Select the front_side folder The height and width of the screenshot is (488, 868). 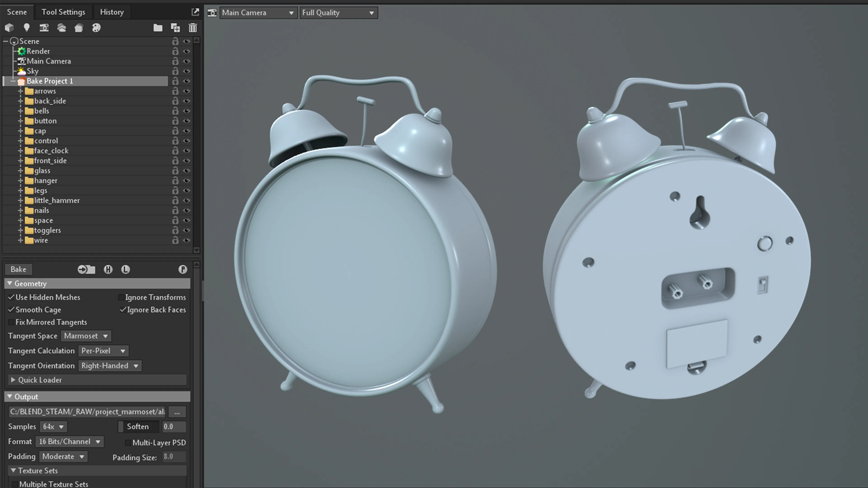50,161
